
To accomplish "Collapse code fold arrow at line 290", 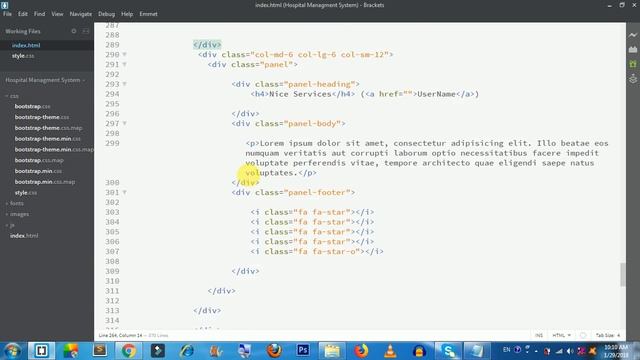I will pos(124,54).
